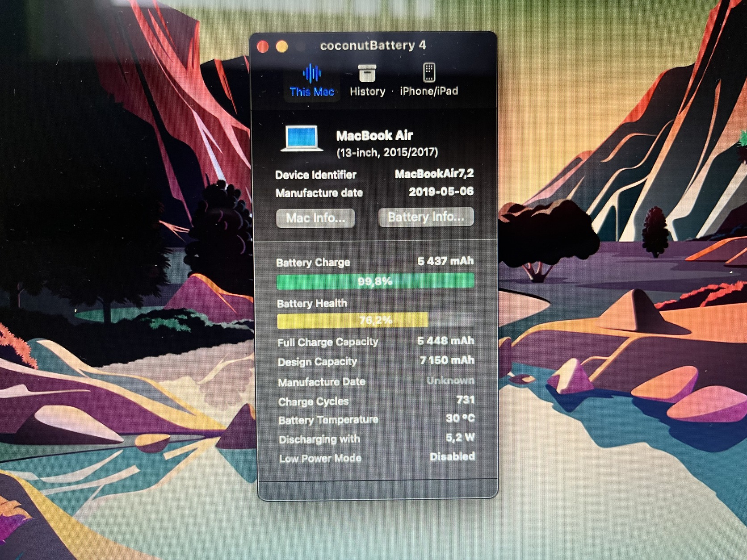This screenshot has width=747, height=560.
Task: Select the 30 °C temperature value
Action: click(x=460, y=418)
